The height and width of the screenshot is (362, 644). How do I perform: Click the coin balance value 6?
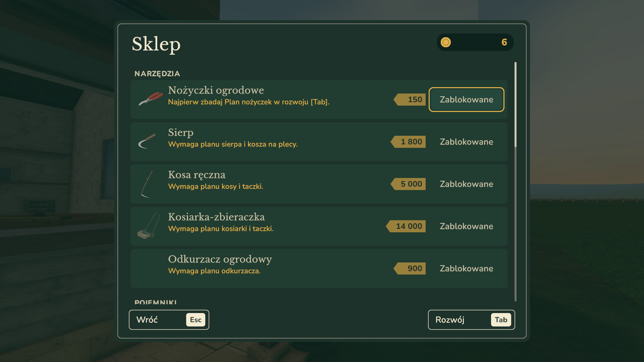504,42
